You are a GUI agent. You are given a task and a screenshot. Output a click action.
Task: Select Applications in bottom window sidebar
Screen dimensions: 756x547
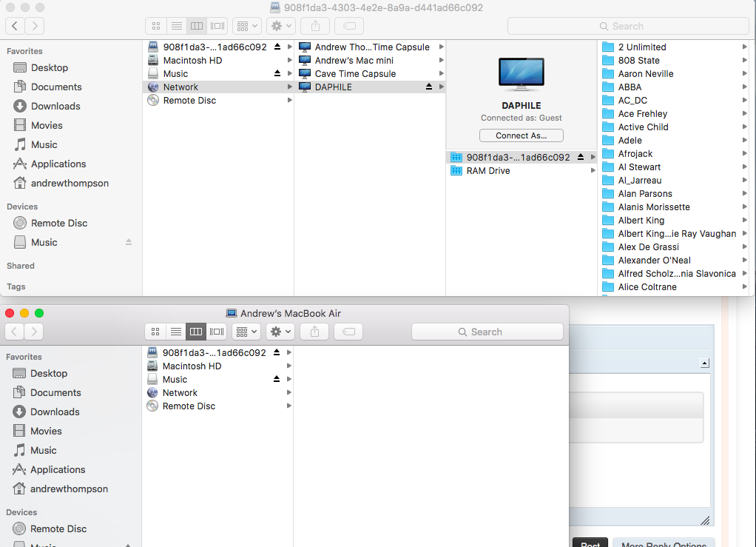click(58, 469)
